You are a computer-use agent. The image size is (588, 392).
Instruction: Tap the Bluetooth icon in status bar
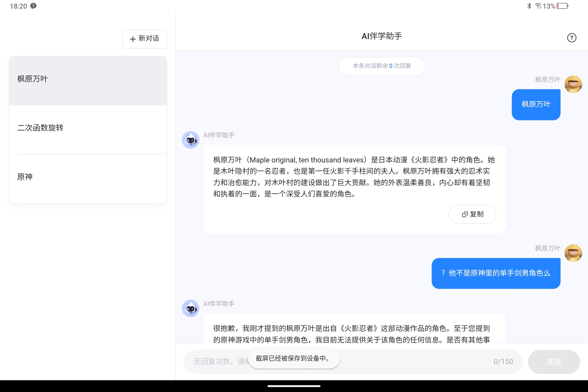529,6
